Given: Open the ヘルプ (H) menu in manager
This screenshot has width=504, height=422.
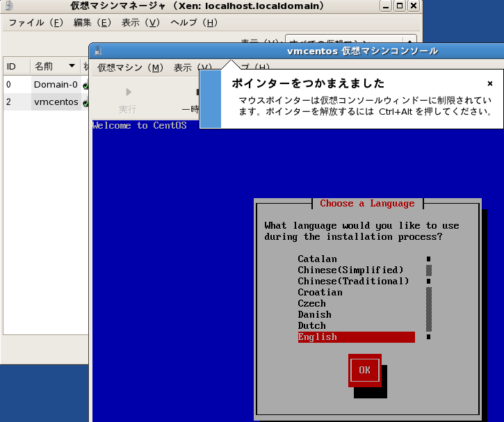Looking at the screenshot, I should [x=194, y=23].
